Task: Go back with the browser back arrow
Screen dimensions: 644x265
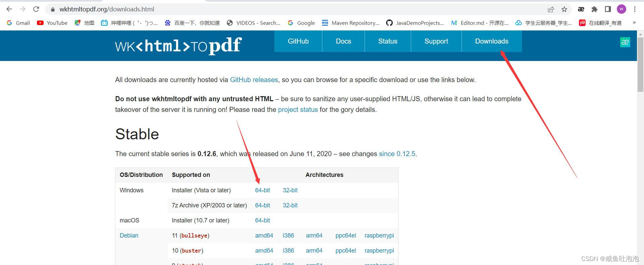Action: tap(9, 9)
